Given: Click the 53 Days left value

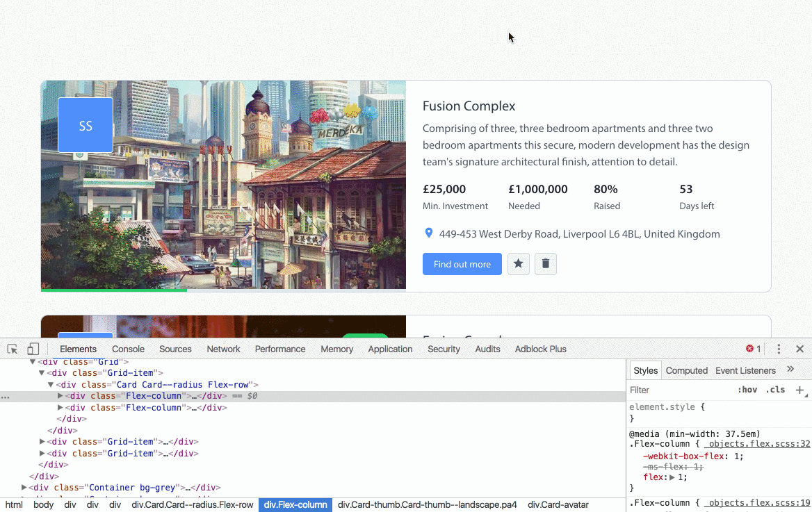Looking at the screenshot, I should point(686,190).
